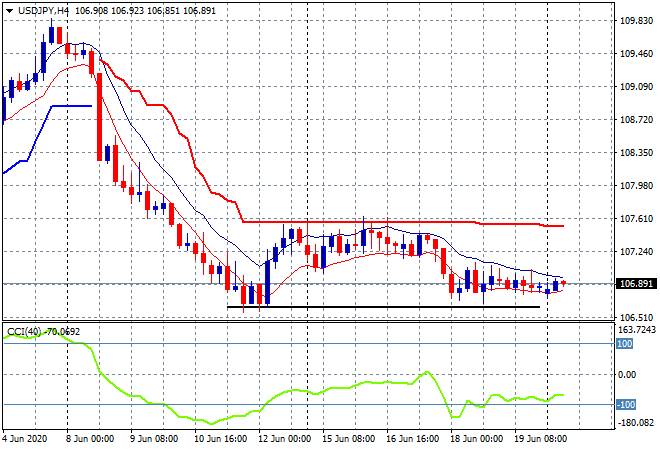Screen dimensions: 660x450
Task: Click the 16 Jun 16:00 time label
Action: [412, 439]
